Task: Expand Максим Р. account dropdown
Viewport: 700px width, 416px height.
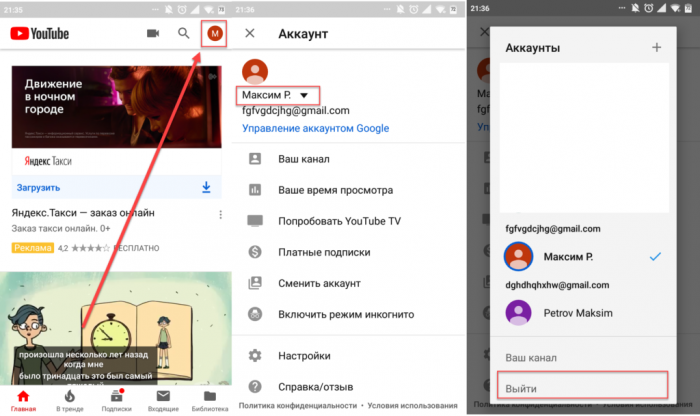Action: pos(279,95)
